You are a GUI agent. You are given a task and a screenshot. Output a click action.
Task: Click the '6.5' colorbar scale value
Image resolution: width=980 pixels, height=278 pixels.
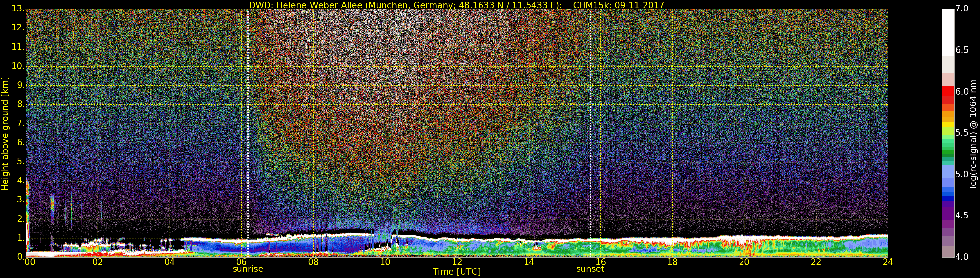tap(962, 50)
